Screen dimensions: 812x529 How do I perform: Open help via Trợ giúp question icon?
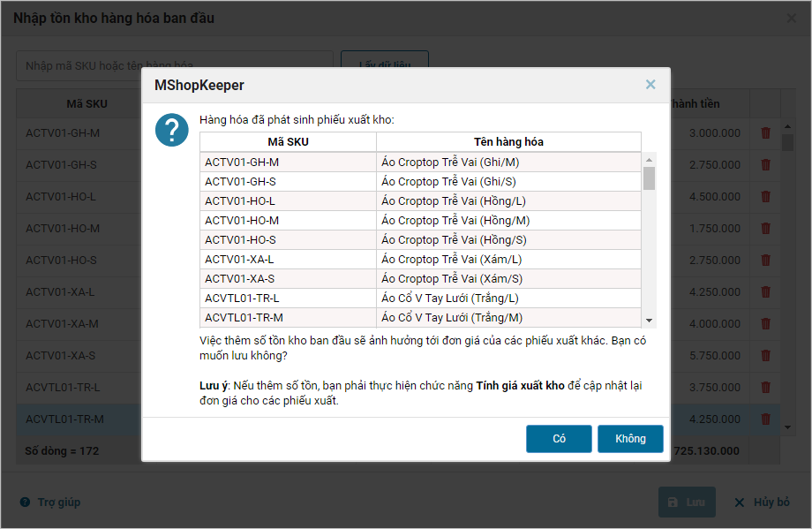click(26, 503)
